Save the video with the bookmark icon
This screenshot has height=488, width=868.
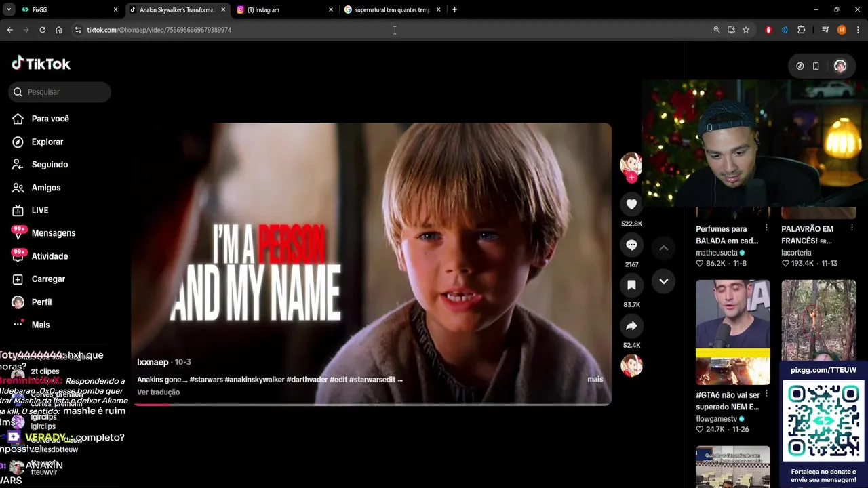(x=631, y=285)
